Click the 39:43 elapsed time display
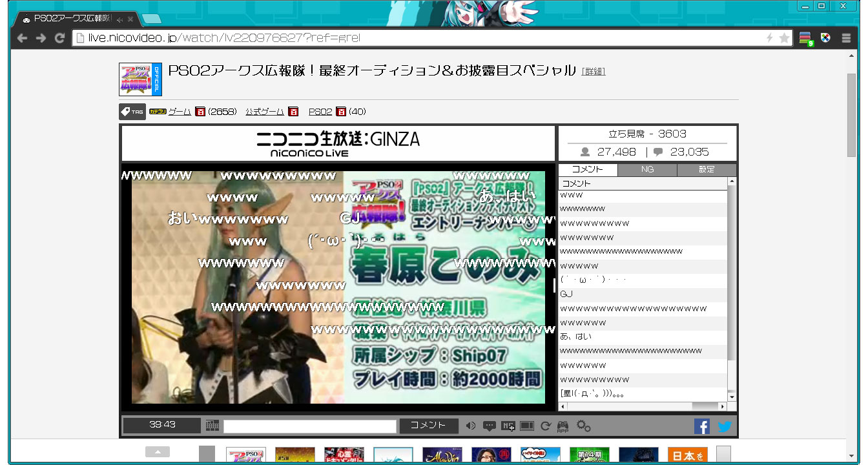868x465 pixels. pyautogui.click(x=162, y=425)
